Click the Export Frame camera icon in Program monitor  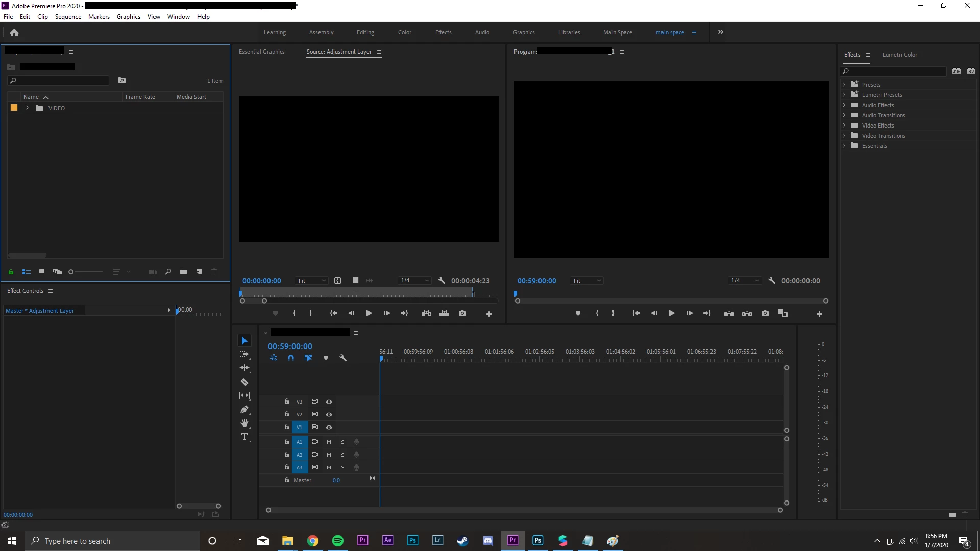coord(765,313)
